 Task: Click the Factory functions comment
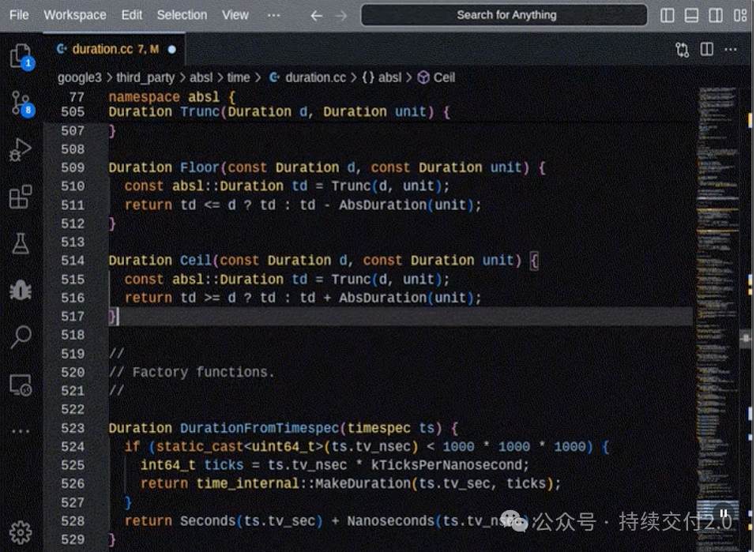pos(192,372)
